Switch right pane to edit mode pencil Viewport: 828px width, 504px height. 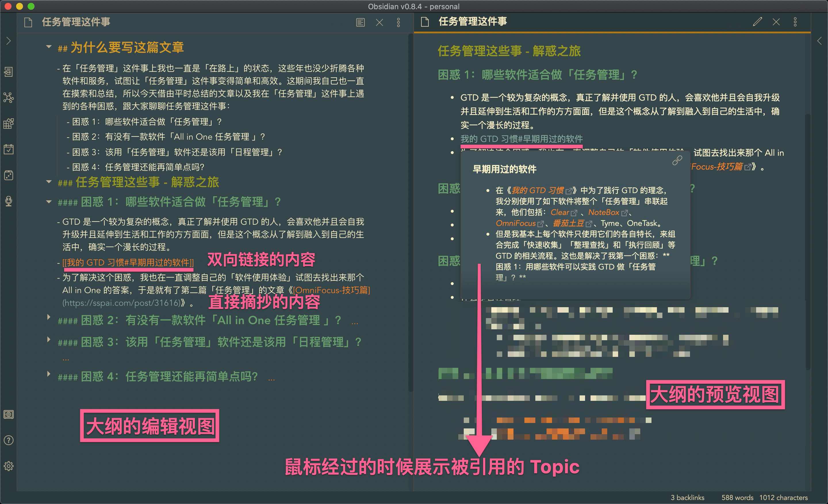757,22
